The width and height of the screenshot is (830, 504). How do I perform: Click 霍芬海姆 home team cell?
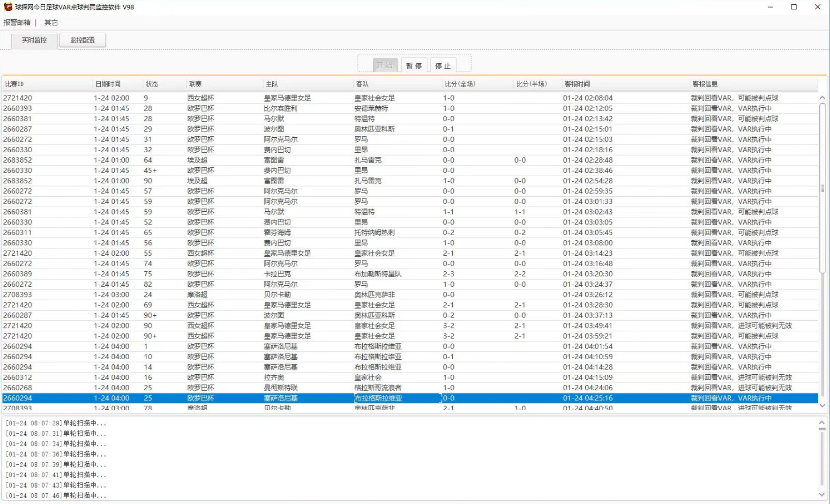click(x=277, y=232)
